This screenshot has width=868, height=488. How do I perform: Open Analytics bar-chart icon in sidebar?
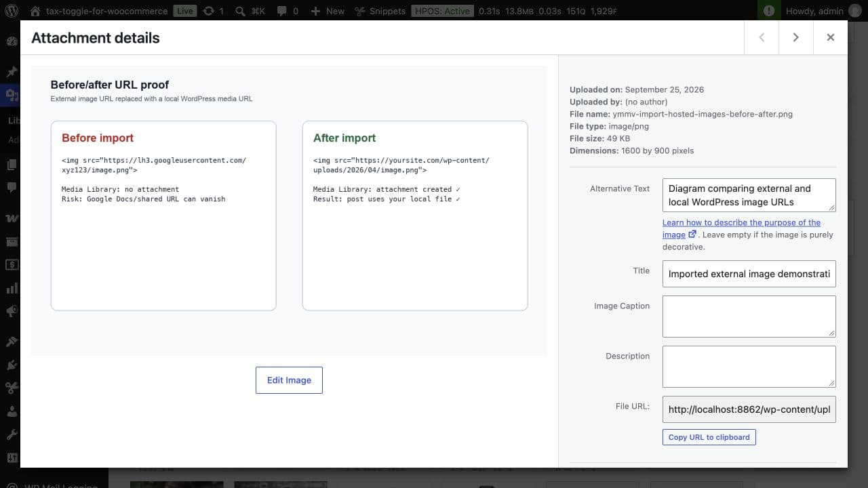11,287
